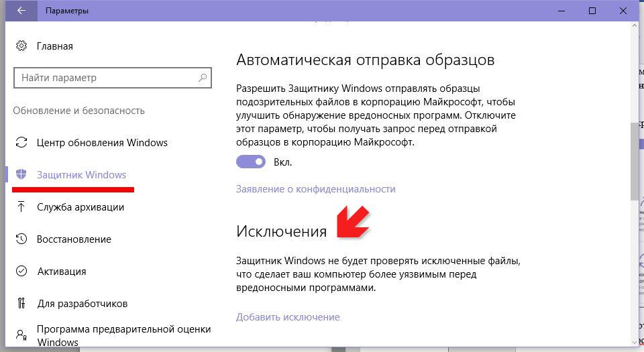Screen dimensions: 644x352
Task: Open Активация section
Action: 62,272
